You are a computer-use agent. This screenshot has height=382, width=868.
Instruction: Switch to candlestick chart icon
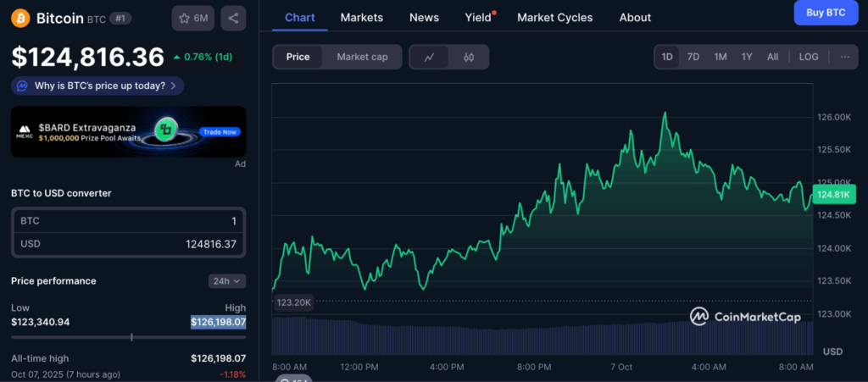click(469, 57)
